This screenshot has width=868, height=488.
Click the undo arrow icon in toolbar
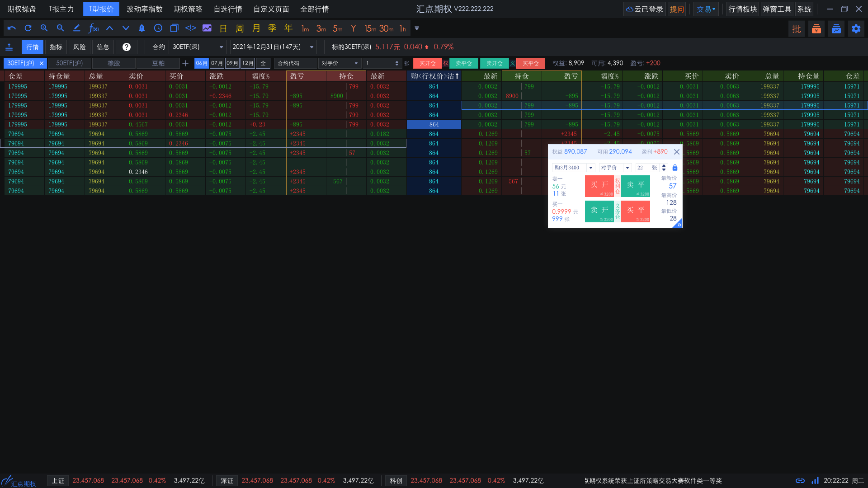tap(12, 28)
